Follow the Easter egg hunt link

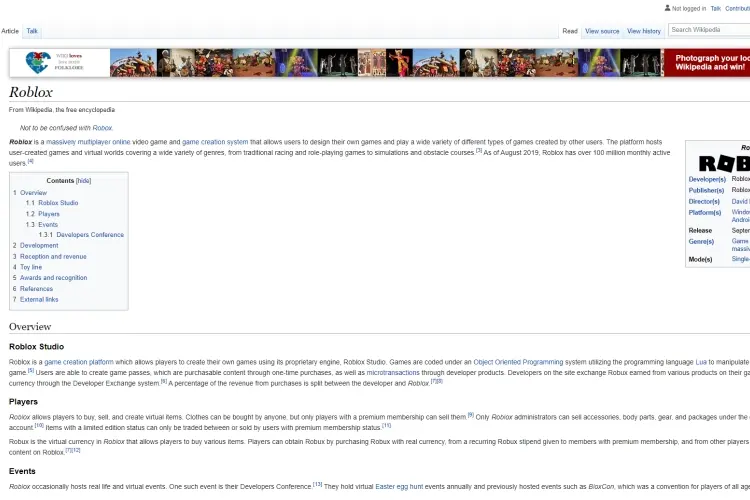399,487
